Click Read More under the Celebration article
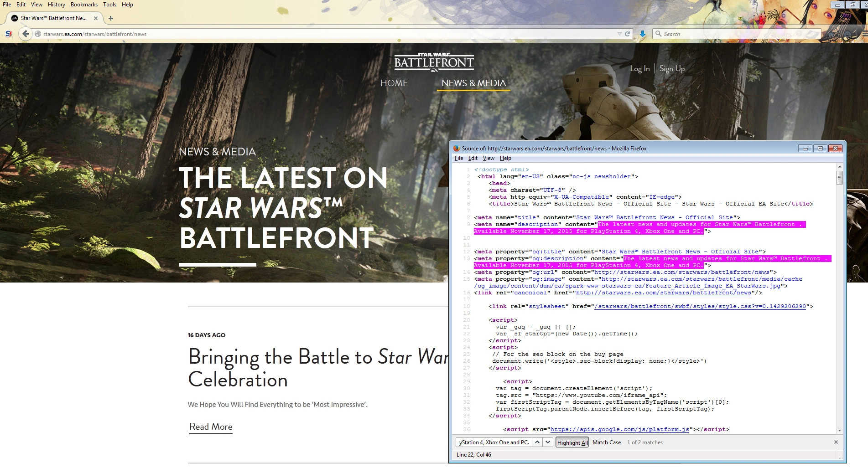Screen dimensions: 868x473 coord(211,427)
